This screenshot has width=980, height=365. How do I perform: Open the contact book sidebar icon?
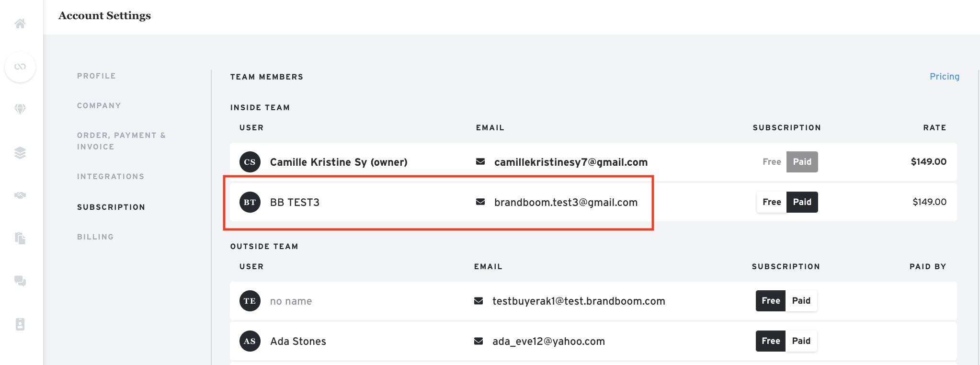pyautogui.click(x=20, y=324)
